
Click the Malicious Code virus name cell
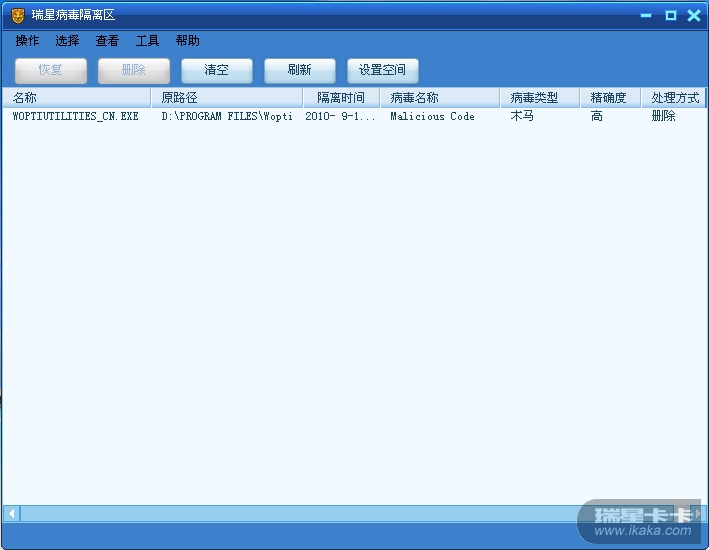pyautogui.click(x=432, y=116)
